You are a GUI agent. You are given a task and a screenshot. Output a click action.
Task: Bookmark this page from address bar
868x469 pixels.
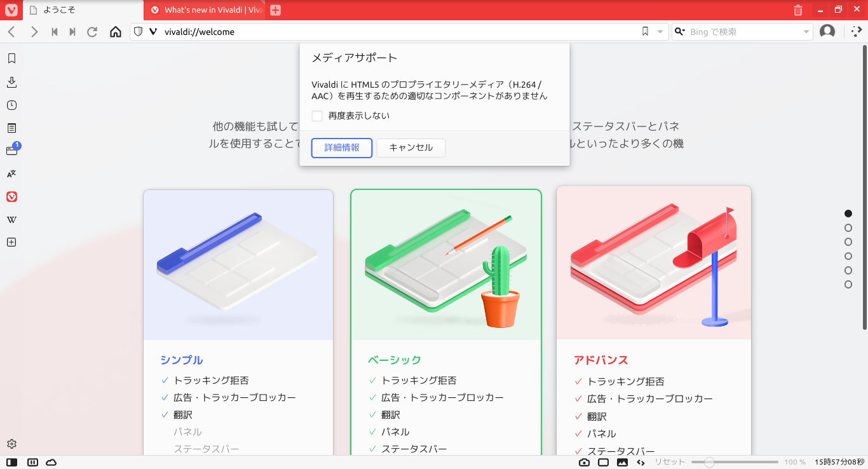tap(645, 32)
